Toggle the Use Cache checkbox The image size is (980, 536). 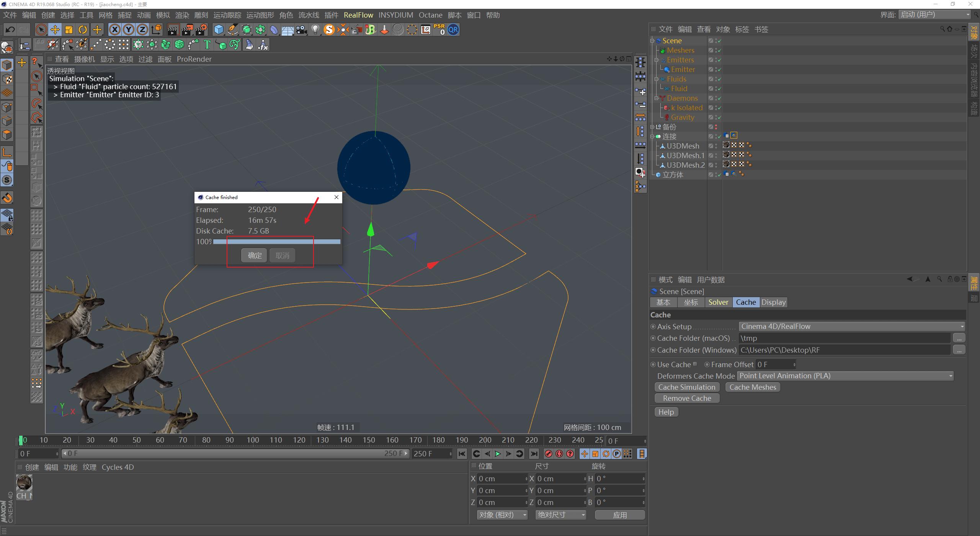695,364
